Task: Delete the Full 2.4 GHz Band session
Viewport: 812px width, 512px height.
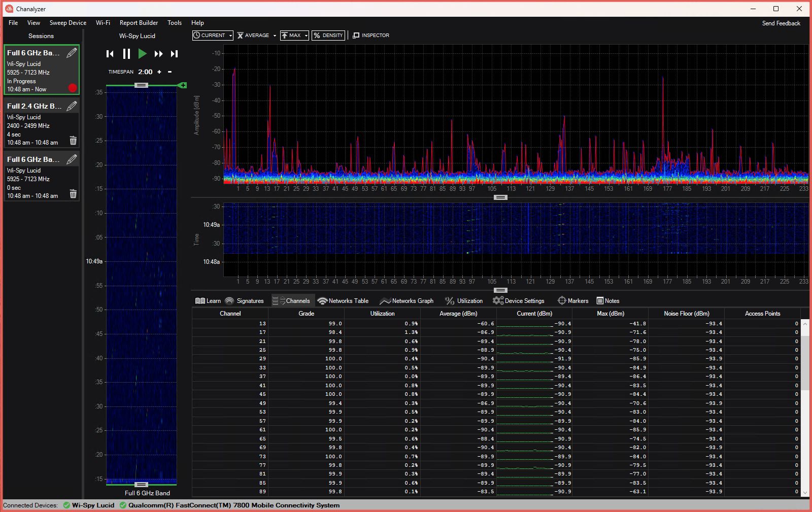Action: pyautogui.click(x=73, y=141)
